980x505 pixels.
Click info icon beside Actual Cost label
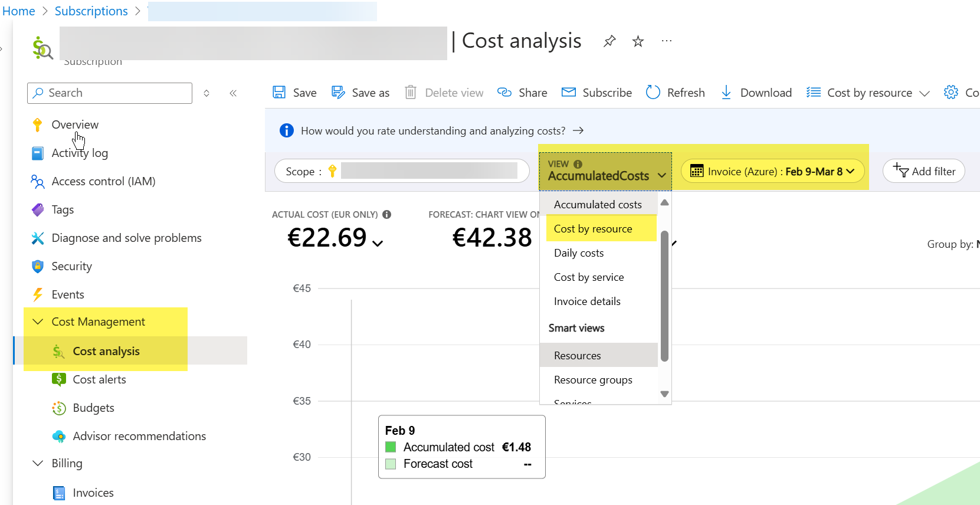[387, 215]
